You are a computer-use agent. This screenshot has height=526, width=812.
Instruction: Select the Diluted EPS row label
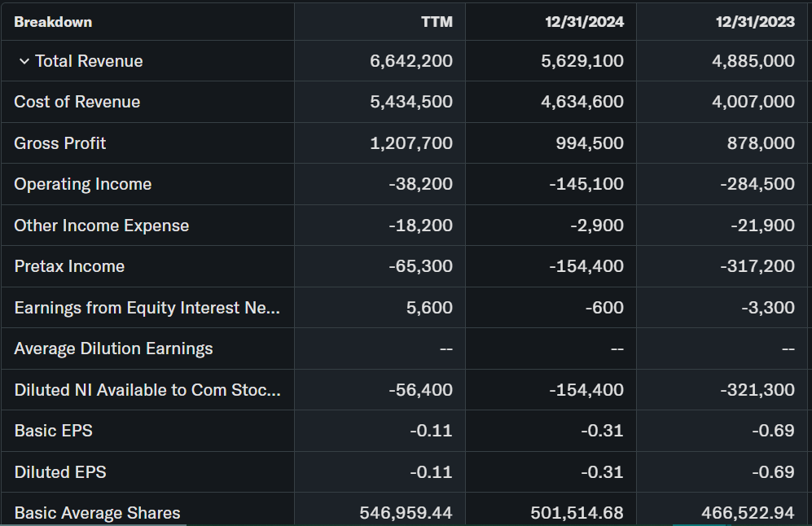click(x=60, y=472)
